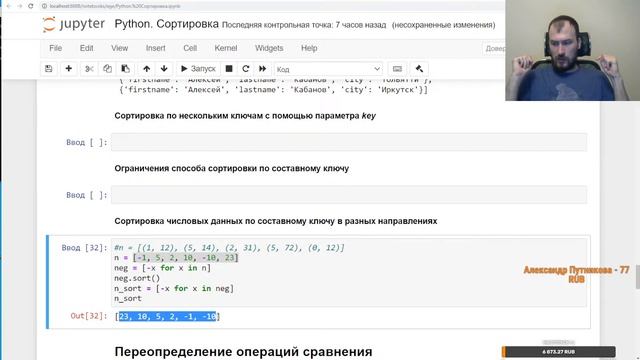640x360 pixels.
Task: Click the empty code cell under Ограничения способа heading
Action: tap(349, 195)
